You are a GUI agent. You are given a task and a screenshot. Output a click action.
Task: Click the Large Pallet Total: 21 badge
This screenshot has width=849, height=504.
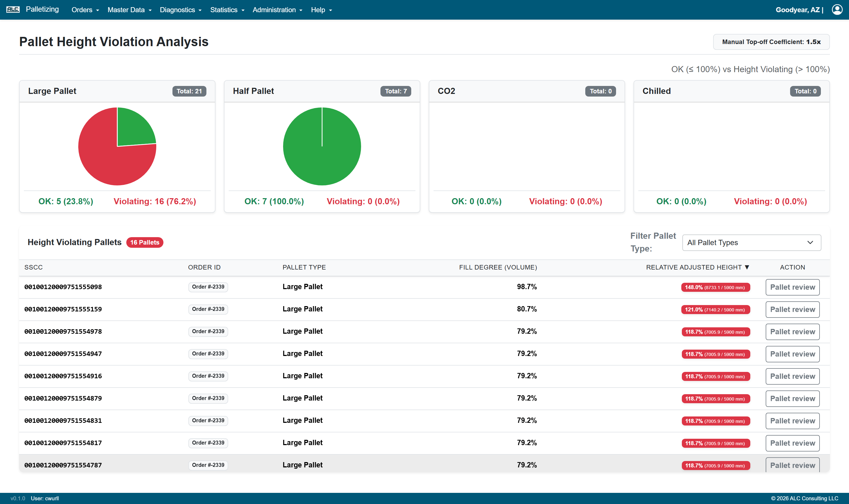pos(189,91)
